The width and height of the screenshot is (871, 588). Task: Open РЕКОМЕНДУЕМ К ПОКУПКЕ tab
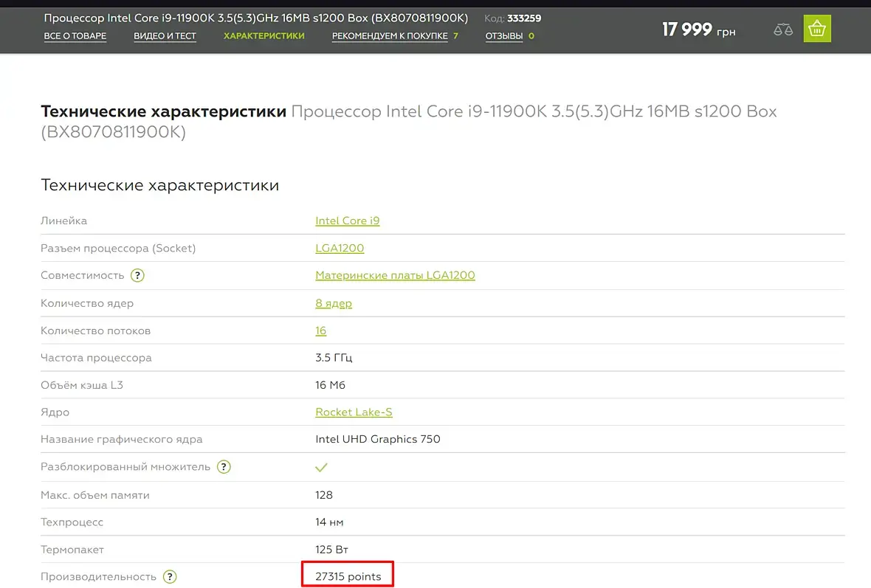(390, 36)
